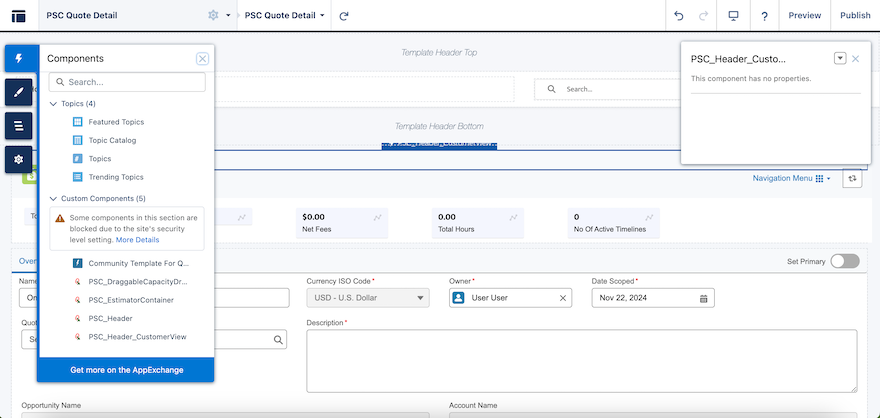Undo the last change
Image resolution: width=880 pixels, height=418 pixels.
679,16
